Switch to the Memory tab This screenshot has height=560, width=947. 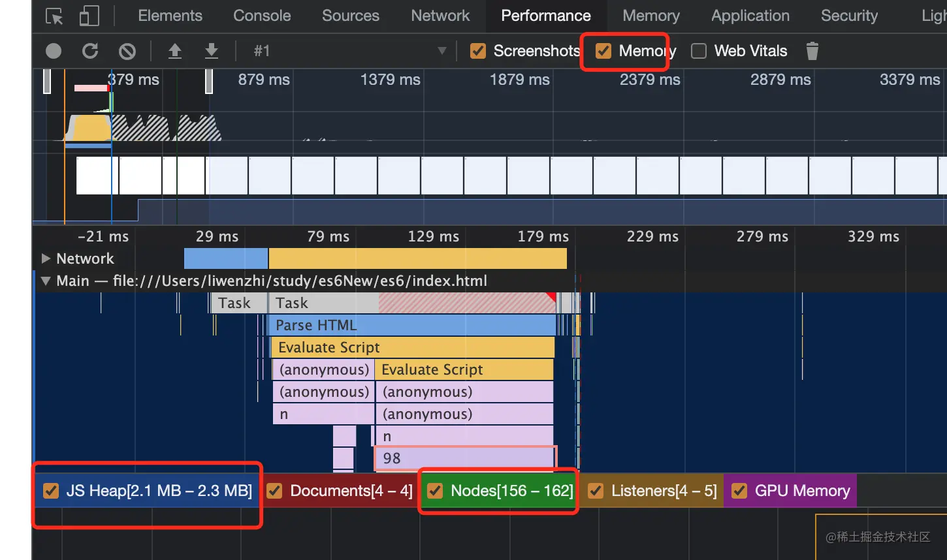point(651,16)
